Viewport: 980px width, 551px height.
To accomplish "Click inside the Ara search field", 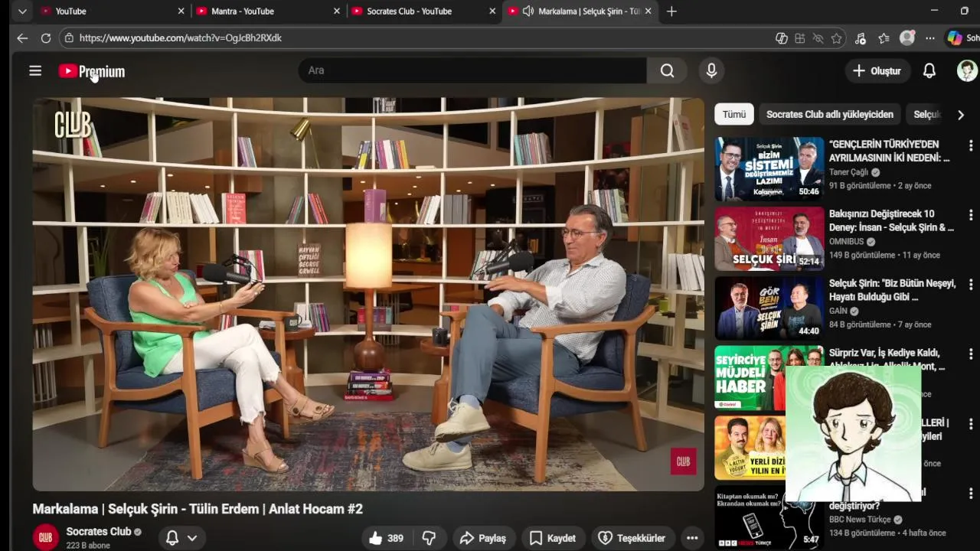I will (472, 70).
